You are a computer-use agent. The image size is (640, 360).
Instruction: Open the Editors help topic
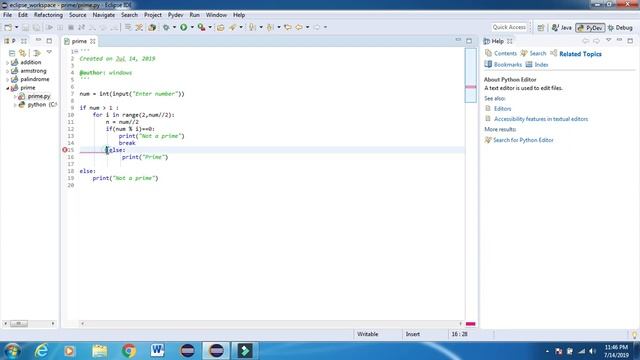point(502,109)
